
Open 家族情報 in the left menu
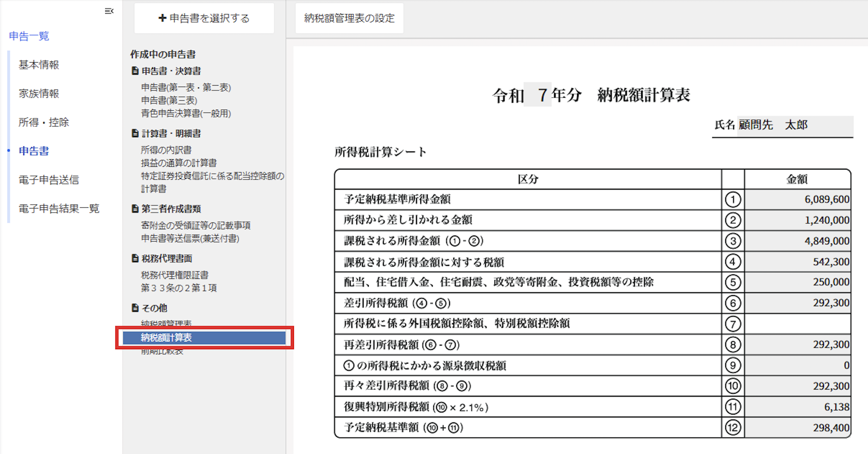pos(39,94)
